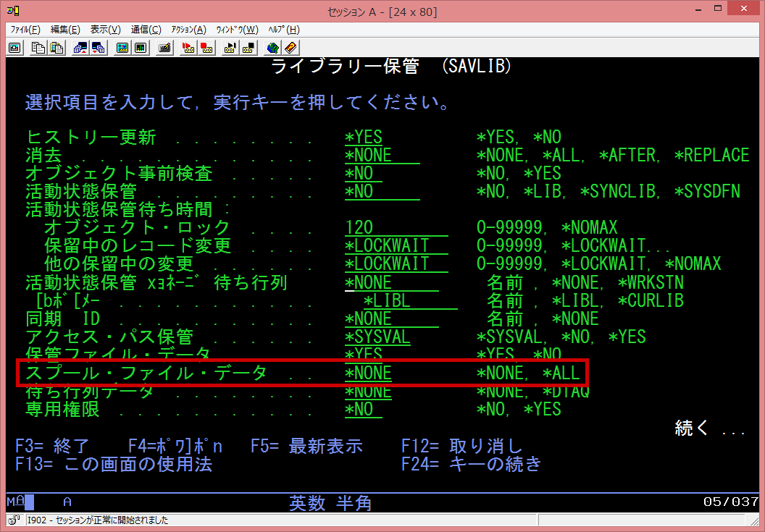Click the F12= 取り消し function key label
The image size is (765, 532).
pyautogui.click(x=461, y=446)
